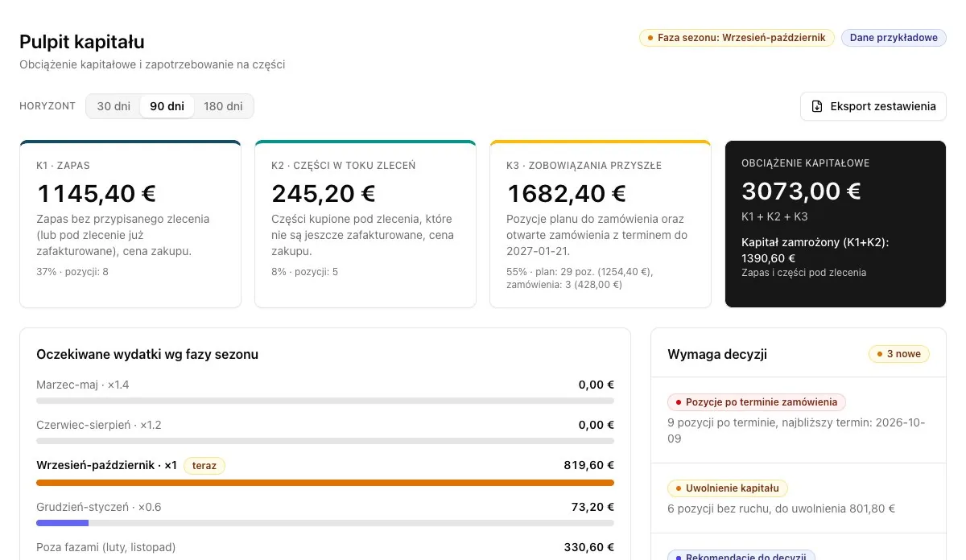Select the 90 dni horizon option
This screenshot has width=966, height=560.
[167, 106]
